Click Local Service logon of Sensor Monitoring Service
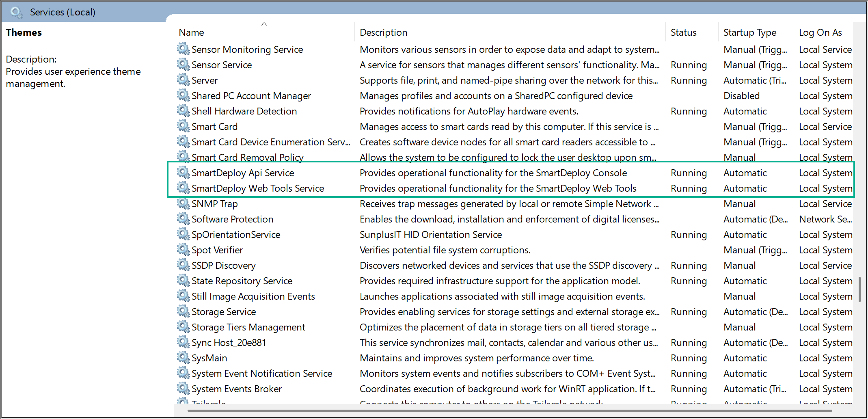Screen dimensions: 868x419 click(x=825, y=50)
